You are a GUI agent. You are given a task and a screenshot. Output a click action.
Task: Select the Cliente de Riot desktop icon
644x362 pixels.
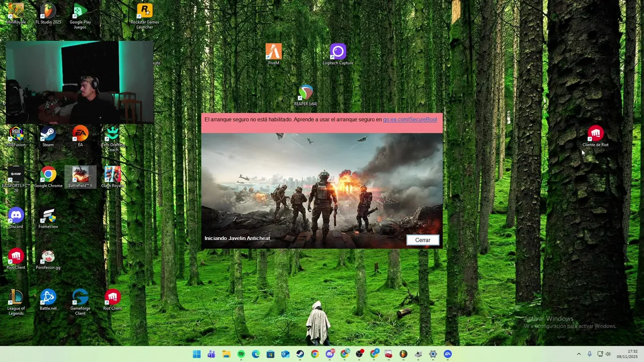596,137
